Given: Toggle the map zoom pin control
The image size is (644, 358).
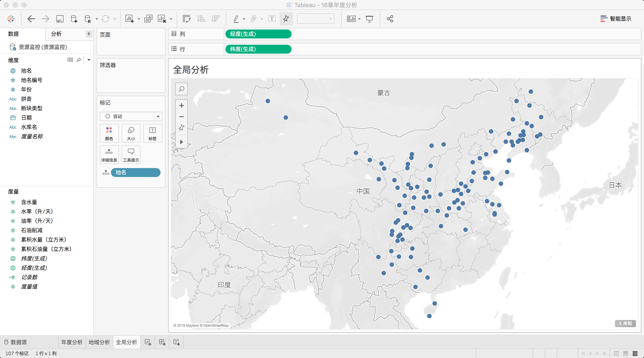Looking at the screenshot, I should click(x=182, y=128).
